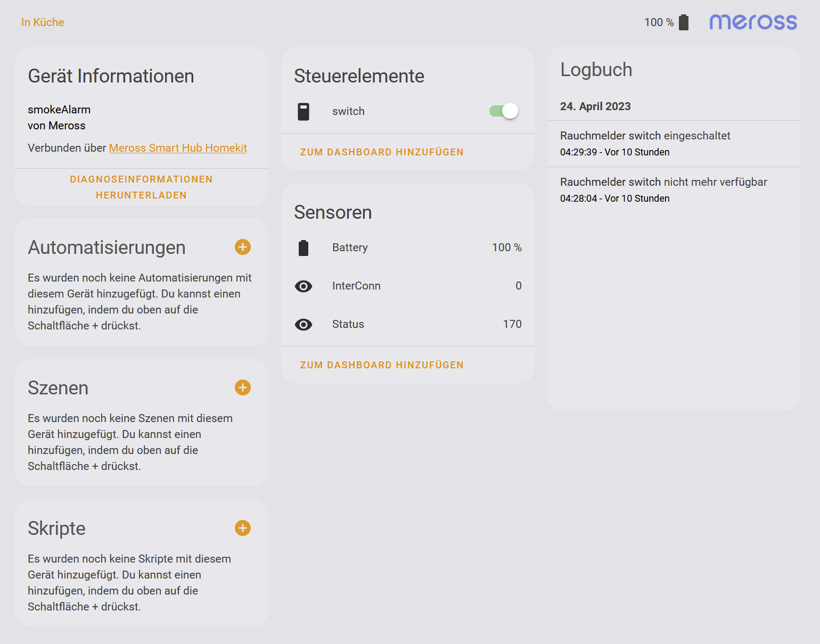Add a new automation with the plus icon
The image size is (820, 644).
(242, 247)
